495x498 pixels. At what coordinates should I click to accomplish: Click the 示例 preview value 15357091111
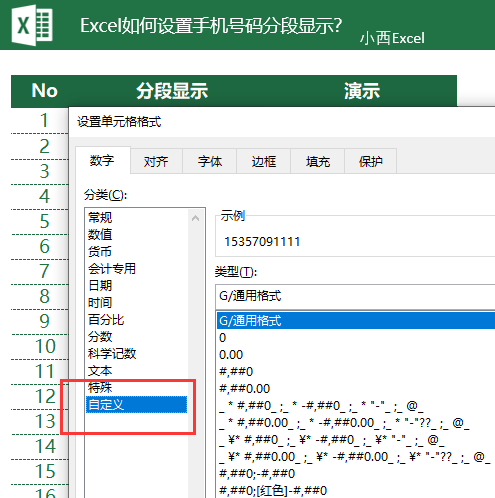[262, 242]
